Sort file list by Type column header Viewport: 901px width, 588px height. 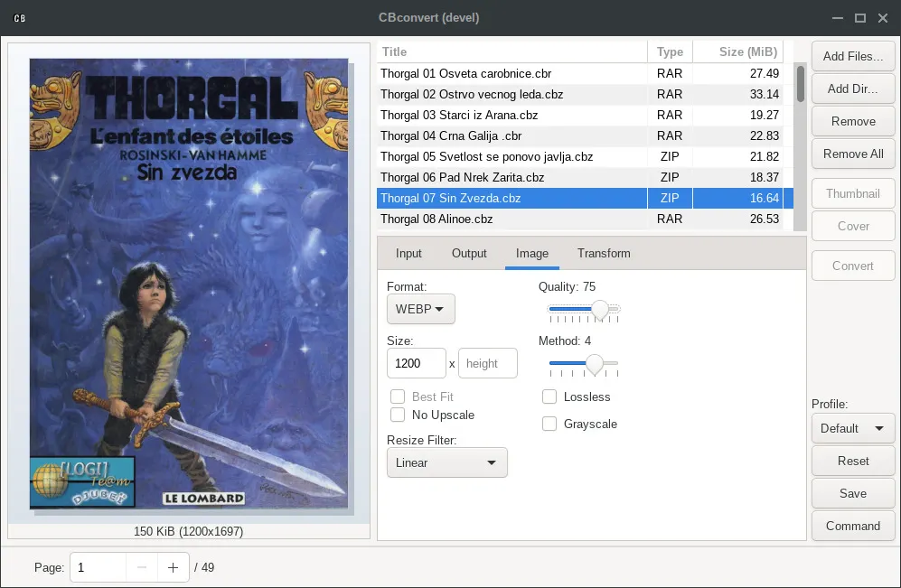[x=670, y=51]
